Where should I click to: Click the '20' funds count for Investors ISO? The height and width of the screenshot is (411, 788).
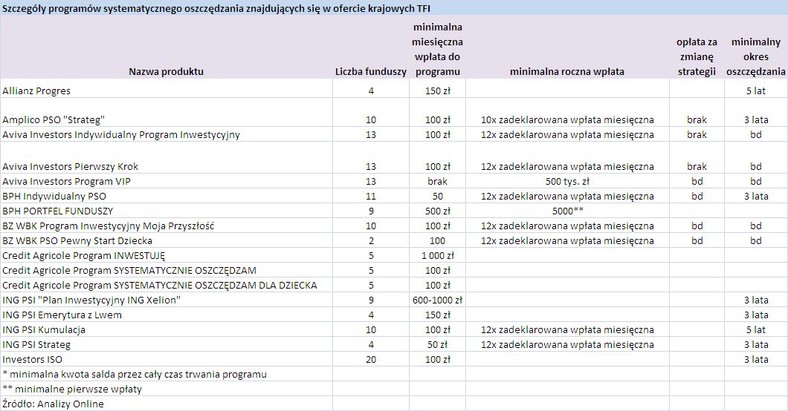pyautogui.click(x=371, y=359)
